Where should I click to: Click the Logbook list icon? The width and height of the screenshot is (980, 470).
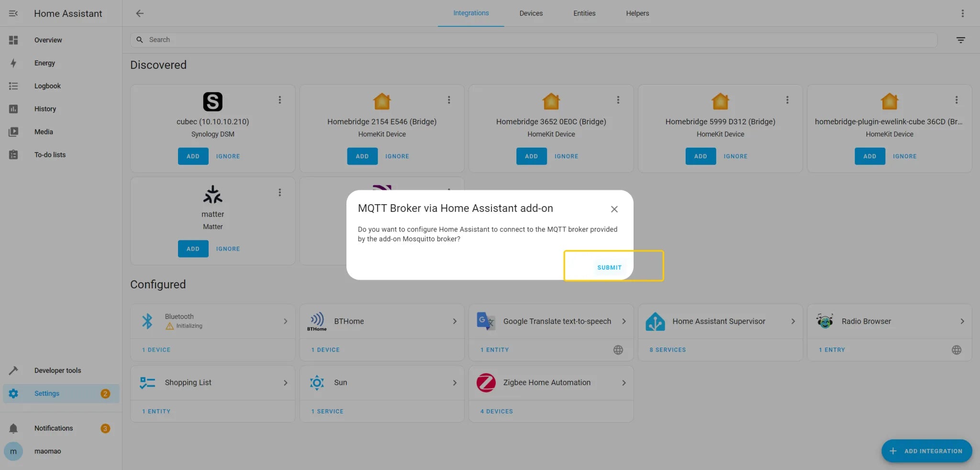pyautogui.click(x=13, y=86)
